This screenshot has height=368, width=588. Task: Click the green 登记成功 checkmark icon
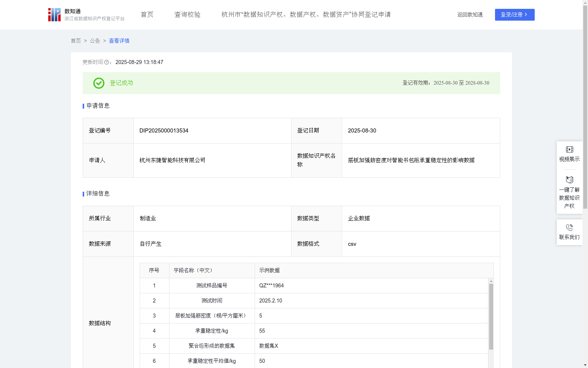coord(99,83)
